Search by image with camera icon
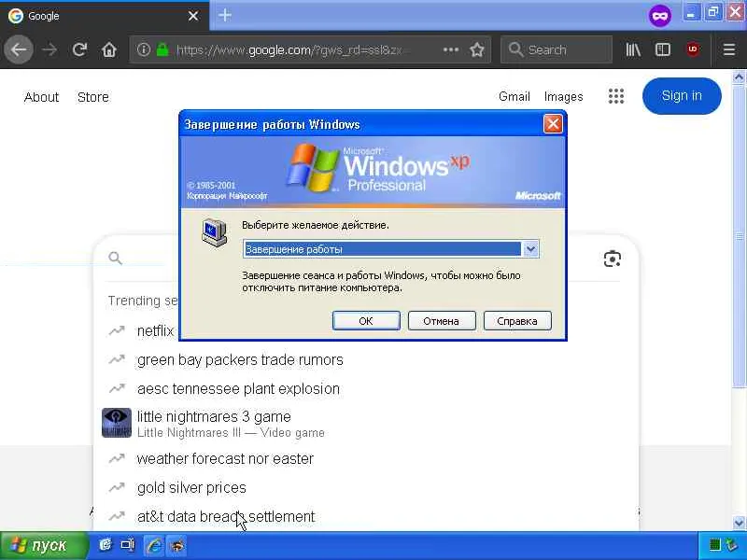747x560 pixels. point(613,259)
